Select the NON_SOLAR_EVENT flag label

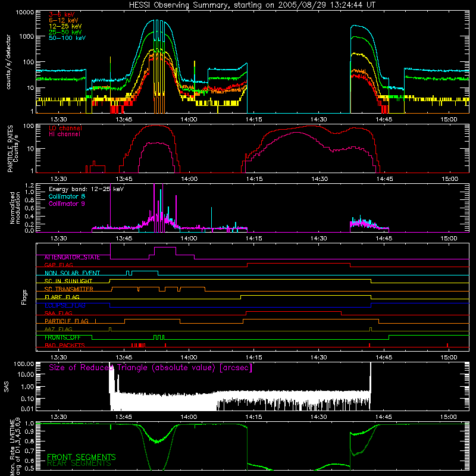(x=72, y=273)
